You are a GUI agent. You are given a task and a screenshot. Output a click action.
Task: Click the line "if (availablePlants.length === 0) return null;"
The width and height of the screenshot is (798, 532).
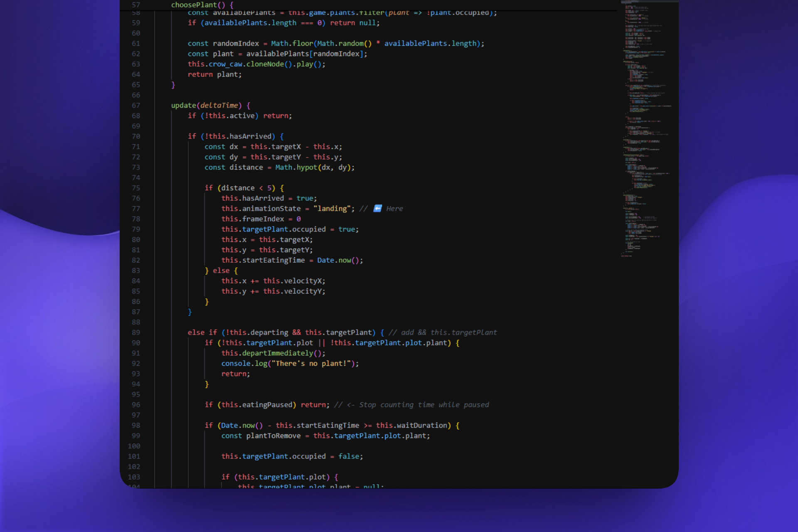click(x=283, y=23)
